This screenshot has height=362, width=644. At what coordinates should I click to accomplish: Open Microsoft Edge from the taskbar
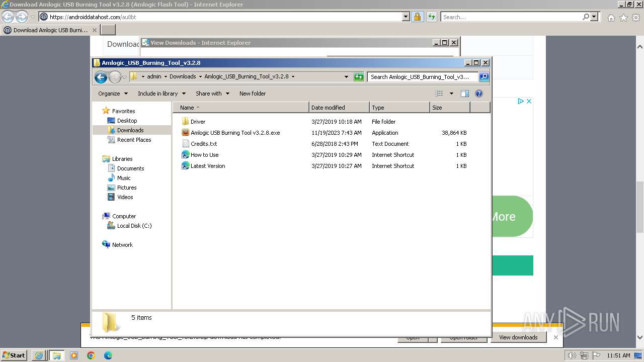[108, 355]
